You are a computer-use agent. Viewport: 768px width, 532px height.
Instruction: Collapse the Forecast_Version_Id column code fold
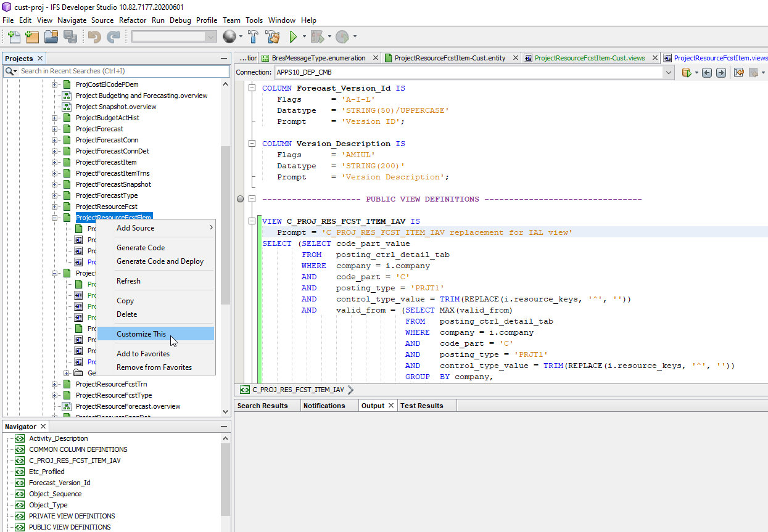(252, 88)
